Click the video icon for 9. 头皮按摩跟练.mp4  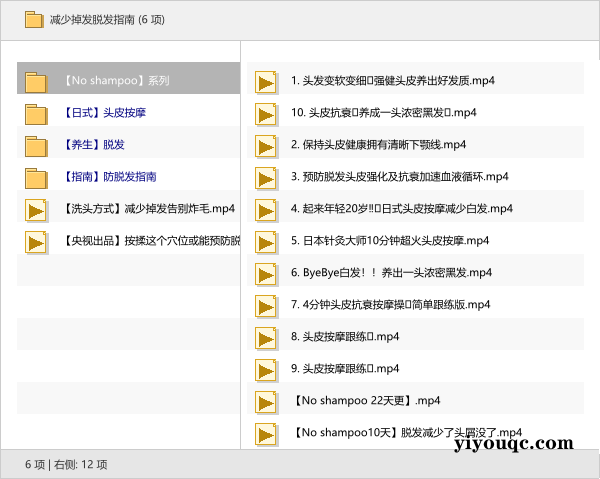coord(266,369)
